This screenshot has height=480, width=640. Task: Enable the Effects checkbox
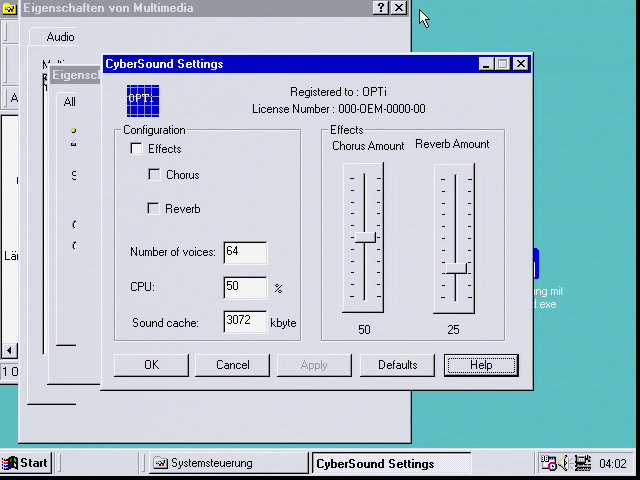137,149
